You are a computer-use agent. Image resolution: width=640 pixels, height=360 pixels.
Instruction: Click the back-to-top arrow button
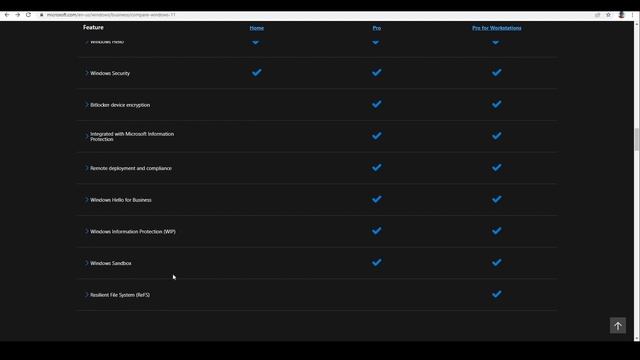(618, 325)
